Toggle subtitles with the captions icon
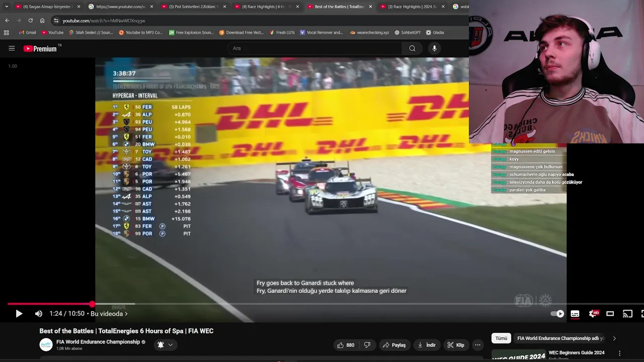The height and width of the screenshot is (362, 644). pos(575,314)
